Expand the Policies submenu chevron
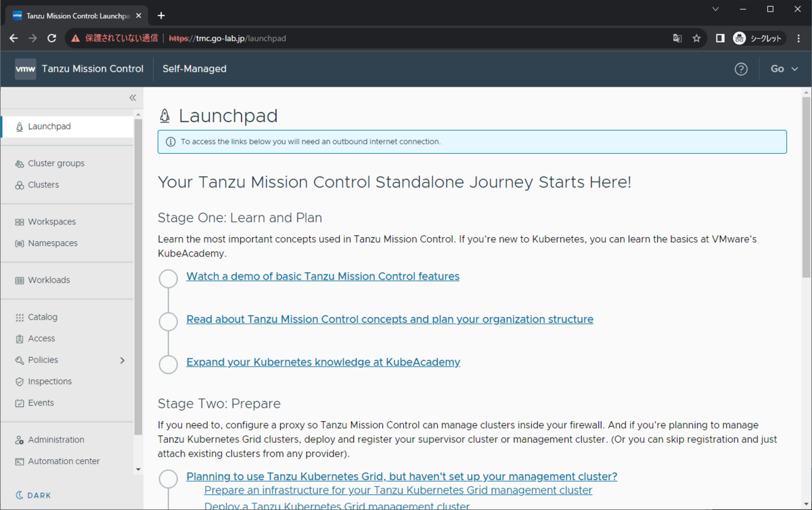The width and height of the screenshot is (812, 510). [x=122, y=360]
